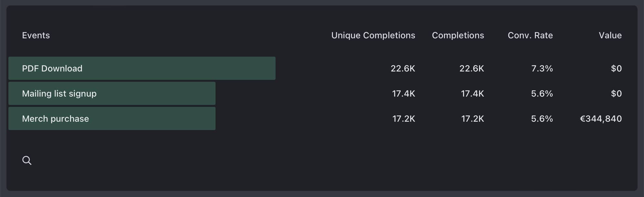The height and width of the screenshot is (197, 644).
Task: Click the 17.2K completions for Merch purchase
Action: pyautogui.click(x=472, y=118)
